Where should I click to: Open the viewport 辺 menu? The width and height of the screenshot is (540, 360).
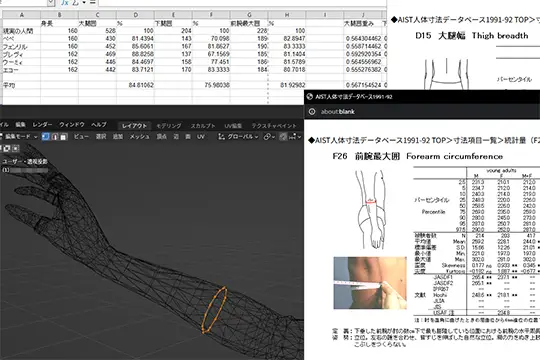point(176,137)
